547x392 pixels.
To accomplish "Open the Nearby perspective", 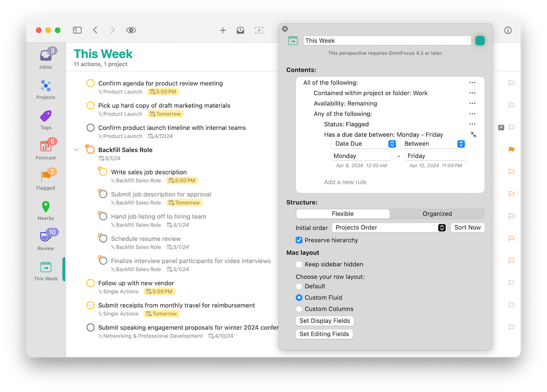I will point(46,211).
